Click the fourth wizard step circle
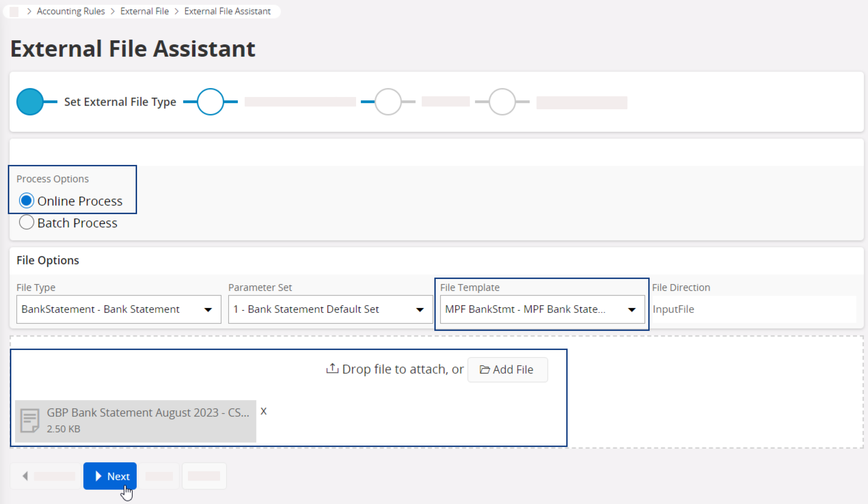 coord(502,102)
